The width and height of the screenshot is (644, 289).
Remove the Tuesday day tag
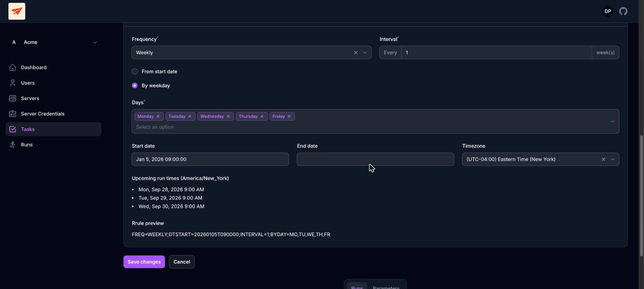[x=190, y=116]
